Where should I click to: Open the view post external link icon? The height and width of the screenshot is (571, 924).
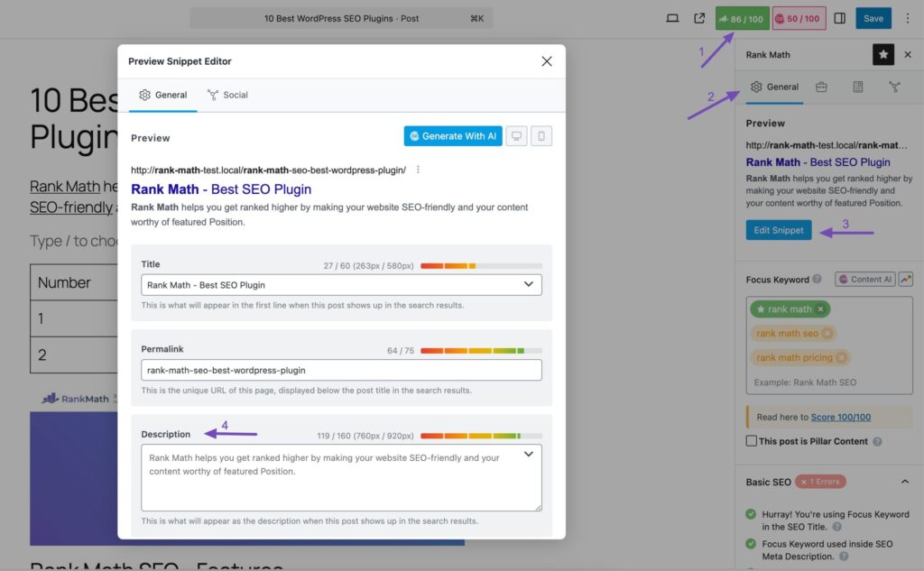click(699, 18)
